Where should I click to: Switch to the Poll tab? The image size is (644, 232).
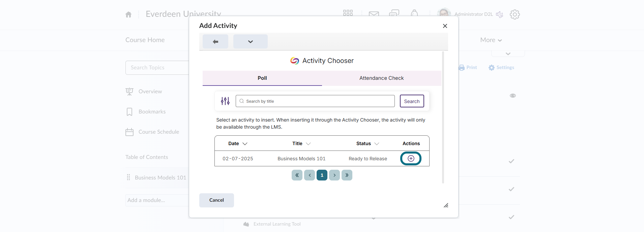coord(262,78)
